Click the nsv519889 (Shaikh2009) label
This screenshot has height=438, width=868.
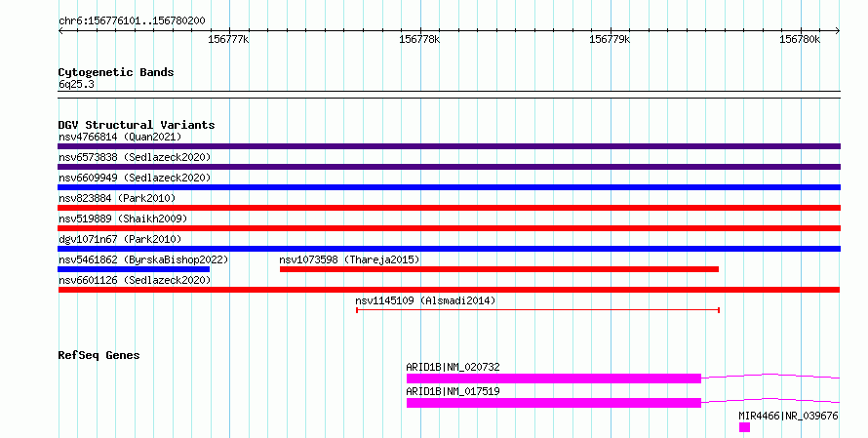[123, 219]
